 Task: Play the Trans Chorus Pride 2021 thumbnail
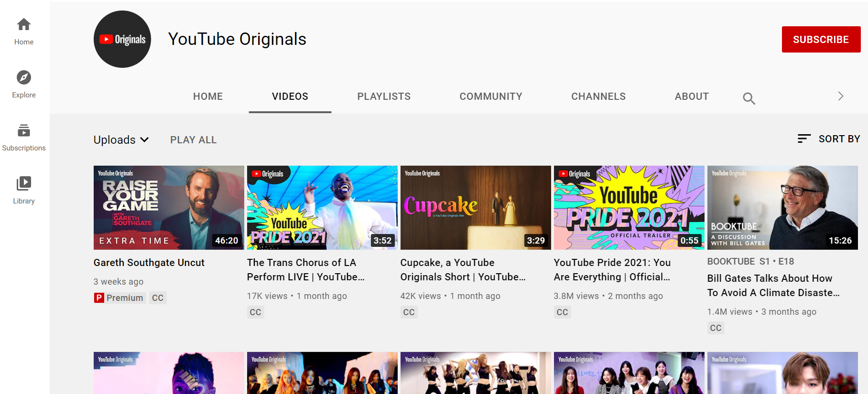pyautogui.click(x=322, y=208)
